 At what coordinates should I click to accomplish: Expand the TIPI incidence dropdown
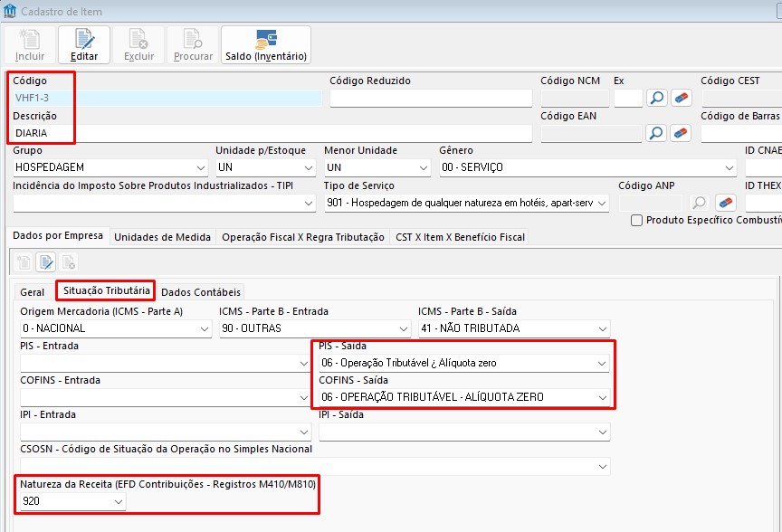[309, 204]
